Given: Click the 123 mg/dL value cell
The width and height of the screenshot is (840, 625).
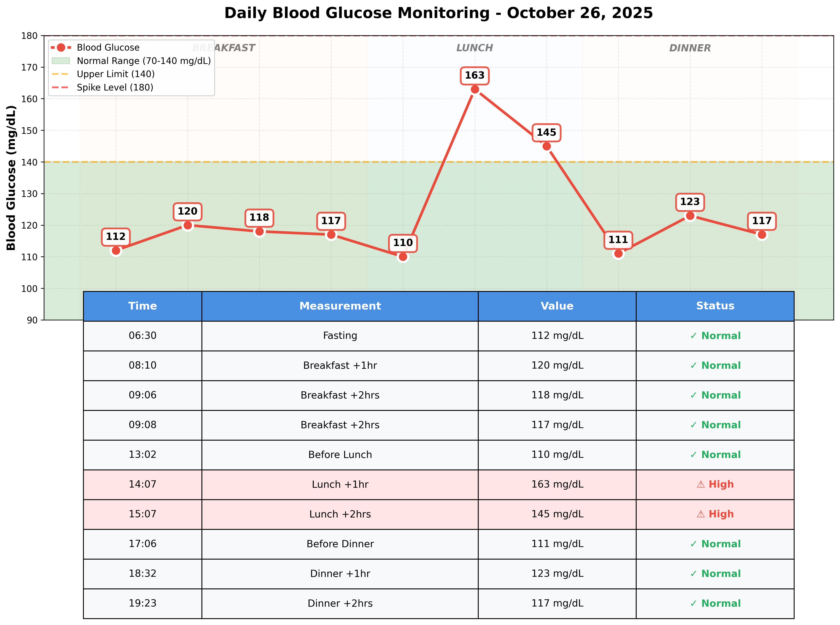Looking at the screenshot, I should [557, 574].
